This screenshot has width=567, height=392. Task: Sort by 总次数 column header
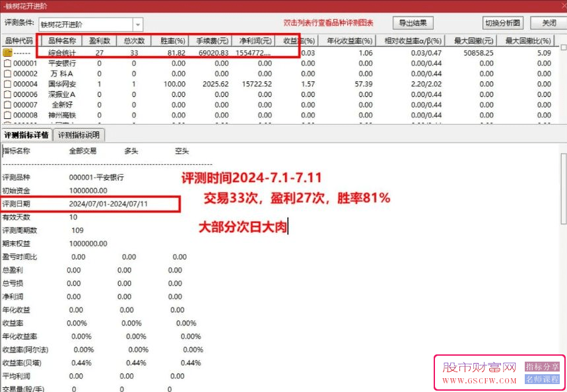point(134,41)
